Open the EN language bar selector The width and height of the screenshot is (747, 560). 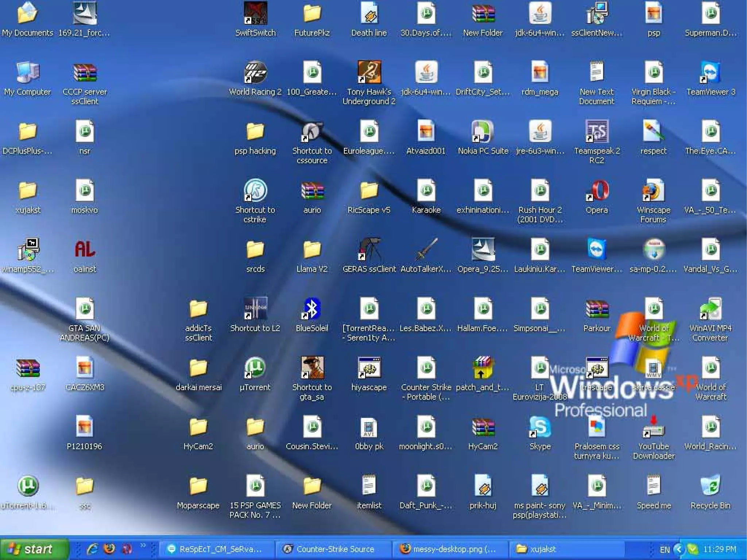pyautogui.click(x=665, y=549)
